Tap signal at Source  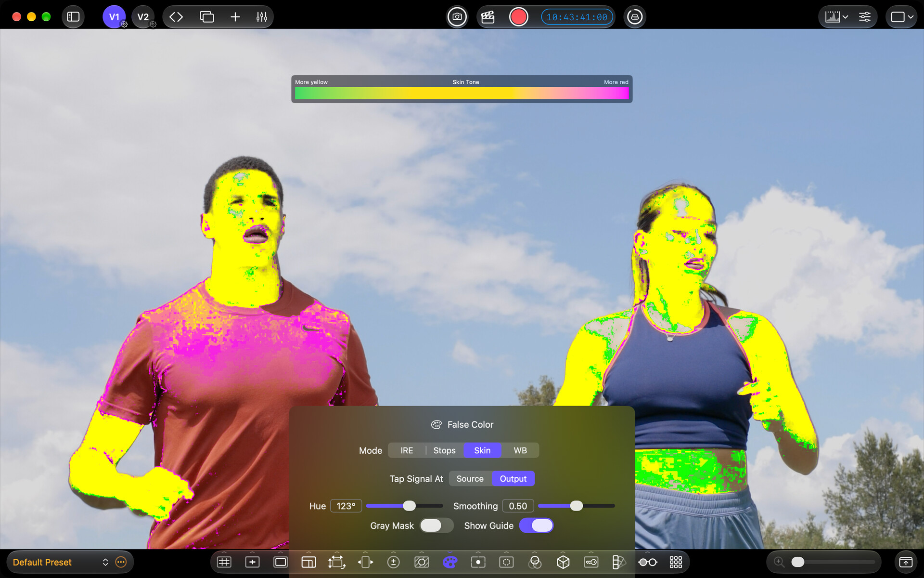pos(470,479)
